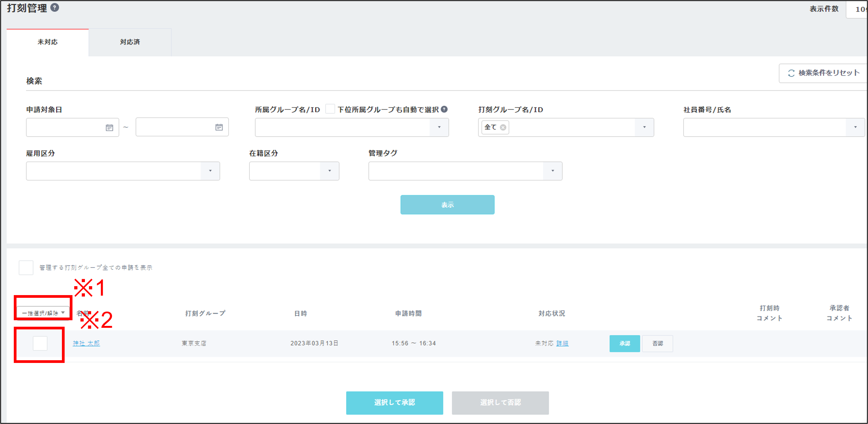Click help icon next to 下位所属グループも自動で選択
This screenshot has width=868, height=424.
coord(445,109)
